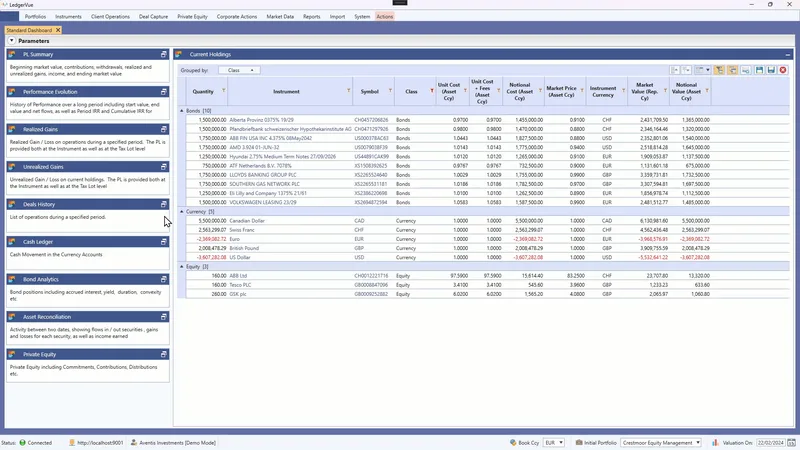Click the Realized Gains panel title

click(x=40, y=129)
